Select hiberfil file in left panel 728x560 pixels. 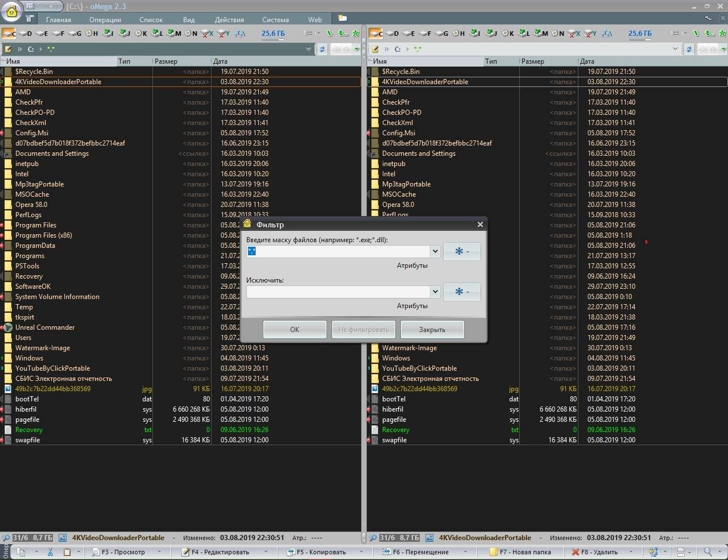tap(26, 409)
